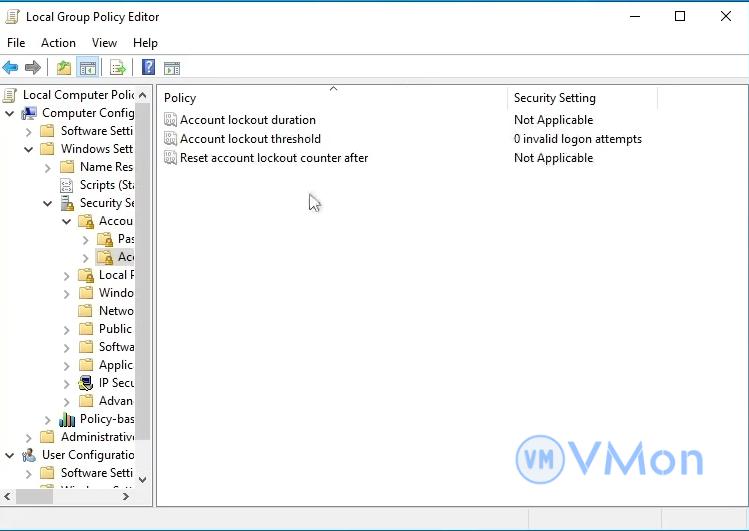Expand the Administrative Templates node
749x531 pixels.
click(x=29, y=437)
